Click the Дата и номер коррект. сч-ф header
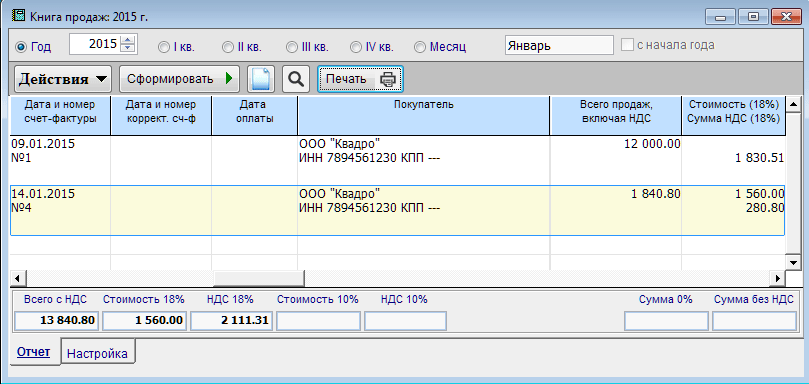This screenshot has height=384, width=809. [161, 116]
